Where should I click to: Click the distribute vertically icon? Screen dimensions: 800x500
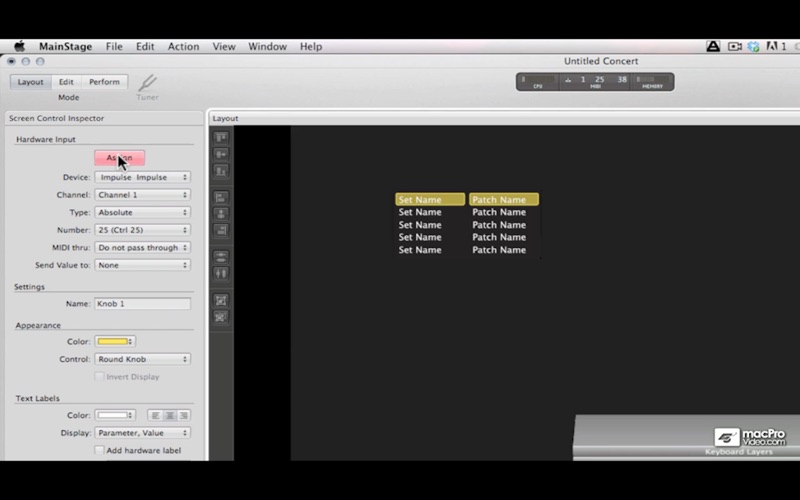pos(221,257)
